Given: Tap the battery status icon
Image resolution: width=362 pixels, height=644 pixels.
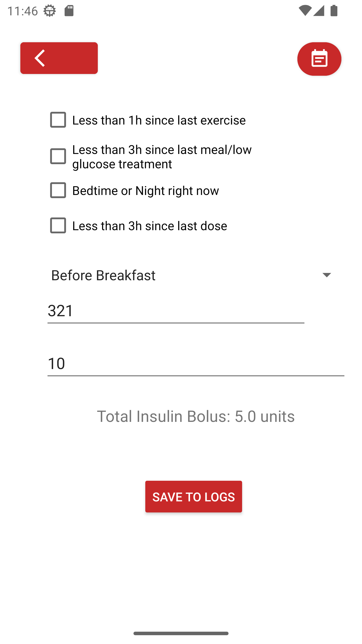Looking at the screenshot, I should pyautogui.click(x=334, y=11).
